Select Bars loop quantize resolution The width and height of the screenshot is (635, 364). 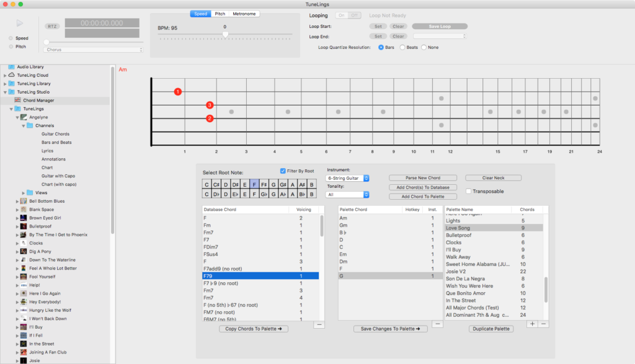[x=381, y=47]
